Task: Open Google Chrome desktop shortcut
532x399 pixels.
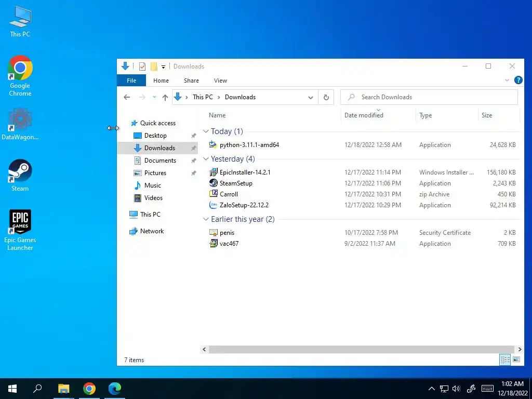Action: pyautogui.click(x=20, y=76)
